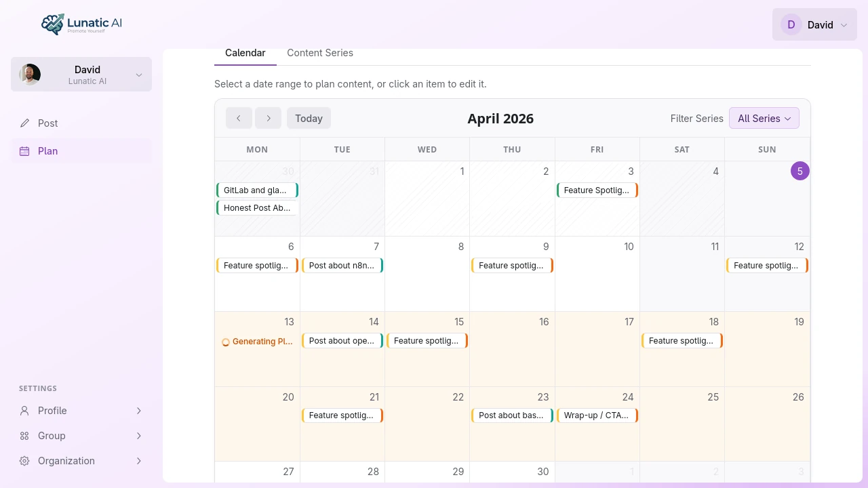Click David's profile photo in sidebar
Screen dimensions: 868x488
(30, 75)
